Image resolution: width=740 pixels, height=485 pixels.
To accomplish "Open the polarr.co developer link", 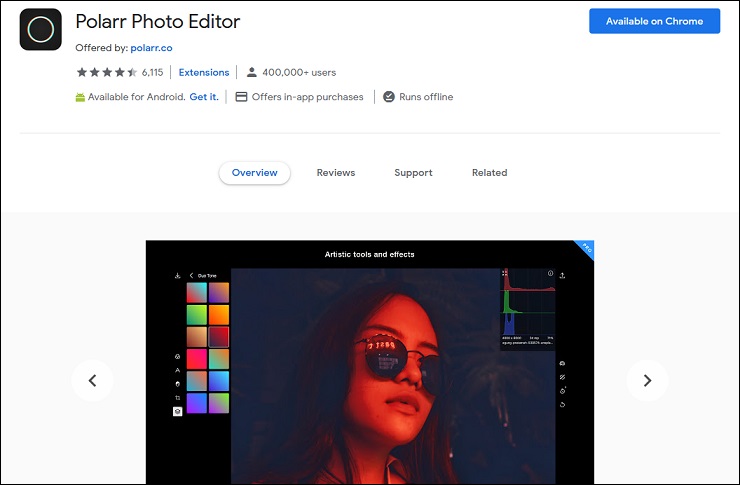I will (x=151, y=48).
